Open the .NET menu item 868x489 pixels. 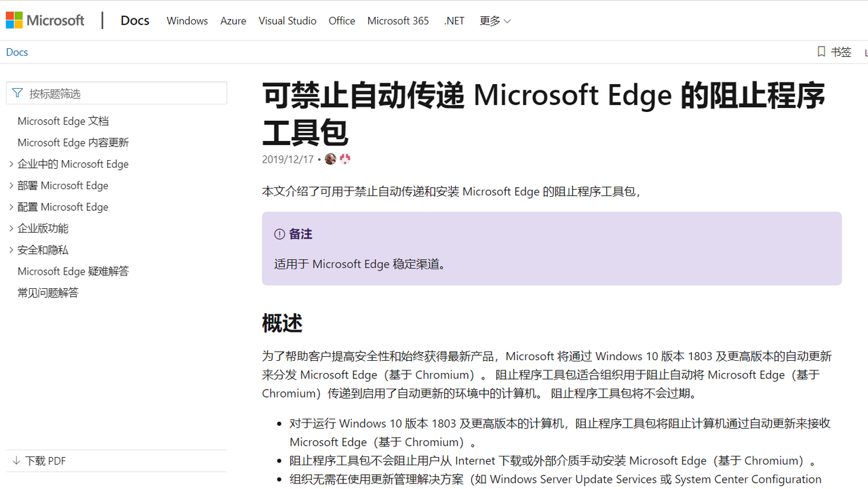click(x=454, y=20)
